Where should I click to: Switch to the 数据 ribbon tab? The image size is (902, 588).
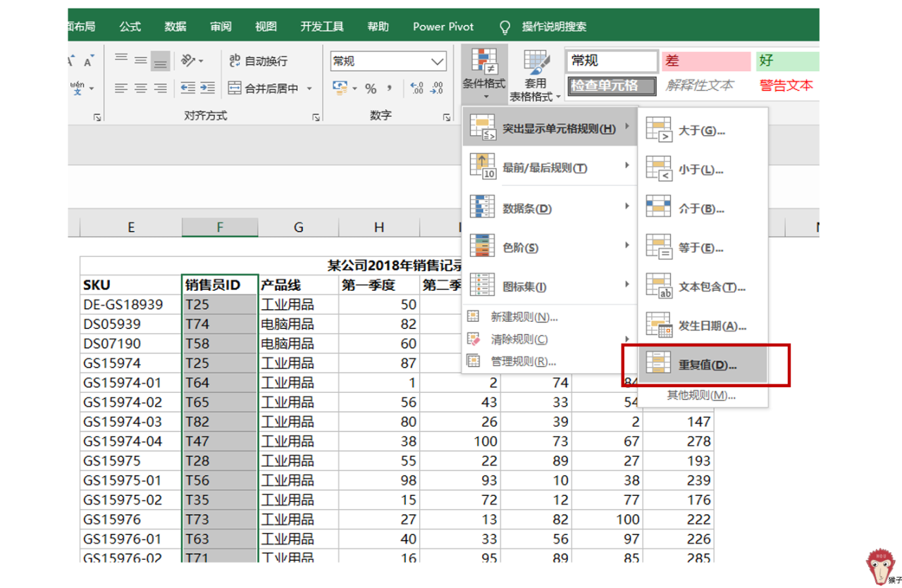175,27
